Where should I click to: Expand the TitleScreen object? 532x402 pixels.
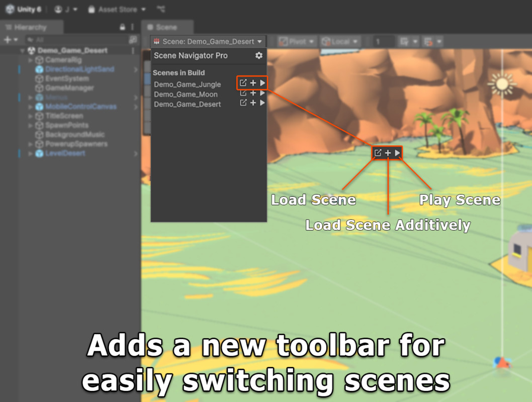point(30,116)
